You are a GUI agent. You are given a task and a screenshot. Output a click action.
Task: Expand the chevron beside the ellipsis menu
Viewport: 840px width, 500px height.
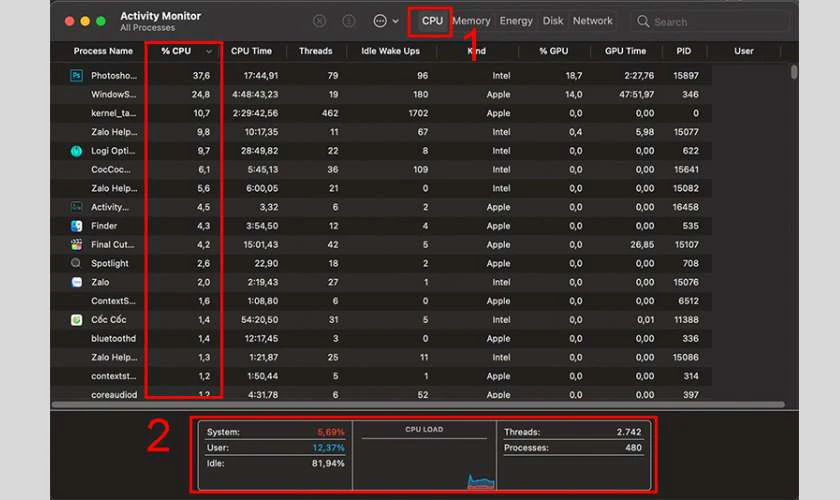click(x=395, y=21)
